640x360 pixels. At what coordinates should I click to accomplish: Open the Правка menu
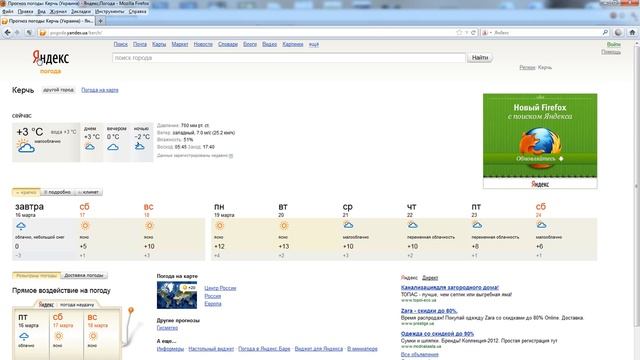[x=25, y=11]
